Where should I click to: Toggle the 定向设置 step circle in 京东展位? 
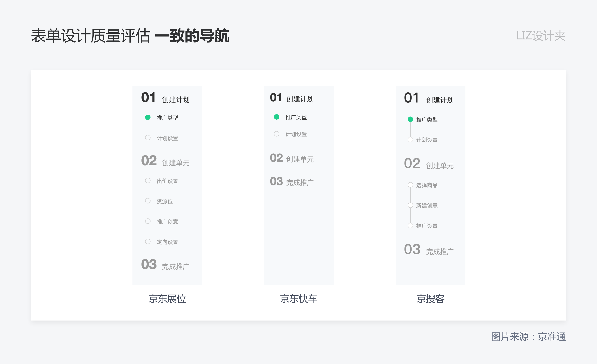(x=148, y=241)
